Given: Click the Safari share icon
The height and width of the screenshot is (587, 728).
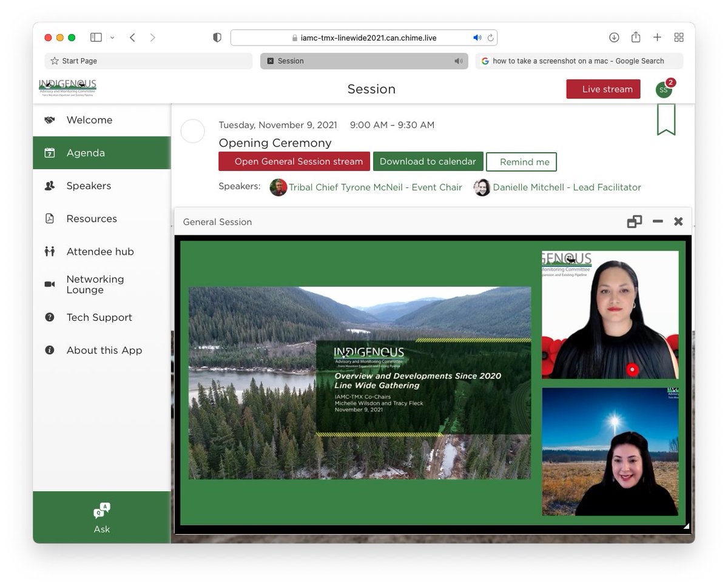Looking at the screenshot, I should click(636, 37).
